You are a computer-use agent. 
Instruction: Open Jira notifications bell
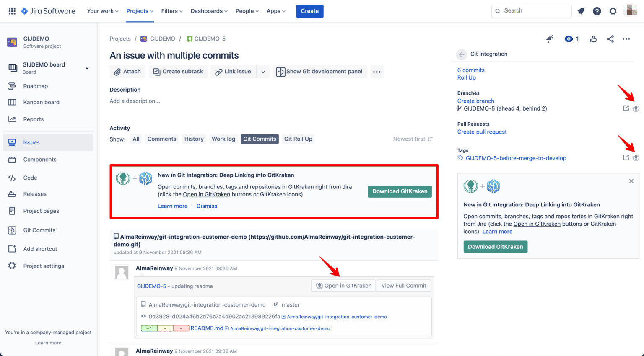click(x=581, y=11)
